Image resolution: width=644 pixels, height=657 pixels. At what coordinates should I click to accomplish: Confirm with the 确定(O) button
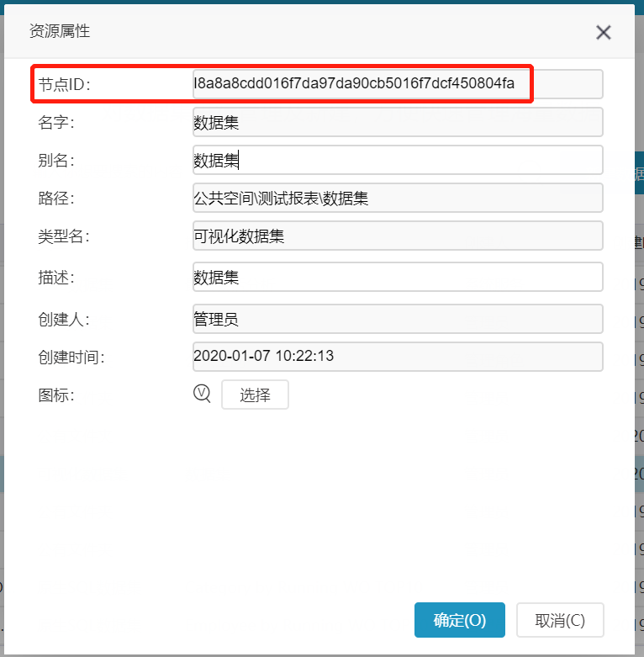(x=460, y=620)
